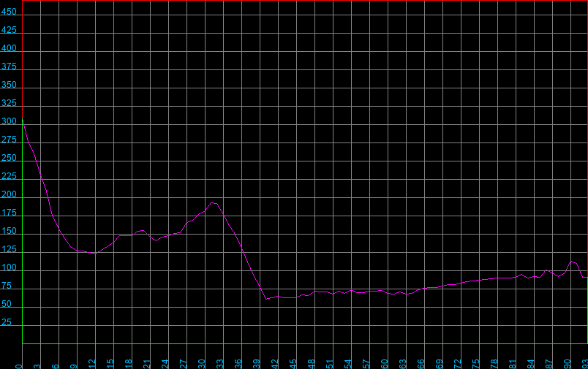Select the 21 horizontal axis label
The width and height of the screenshot is (588, 369).
point(146,364)
